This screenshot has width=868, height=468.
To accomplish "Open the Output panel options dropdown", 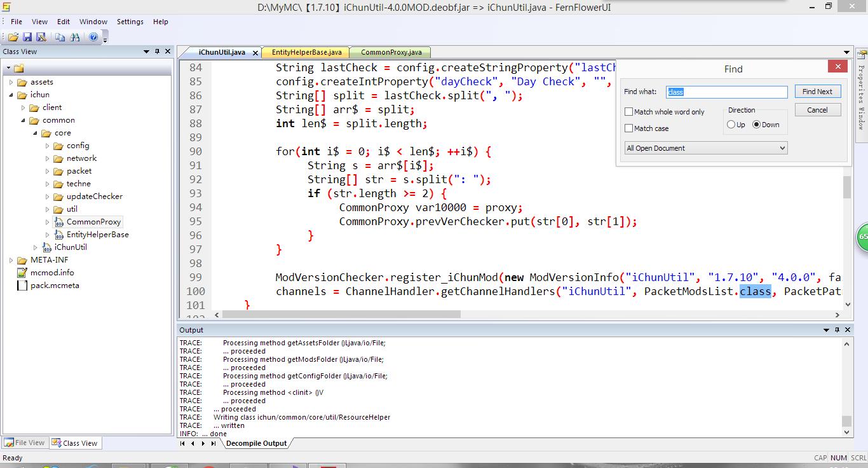I will [827, 330].
